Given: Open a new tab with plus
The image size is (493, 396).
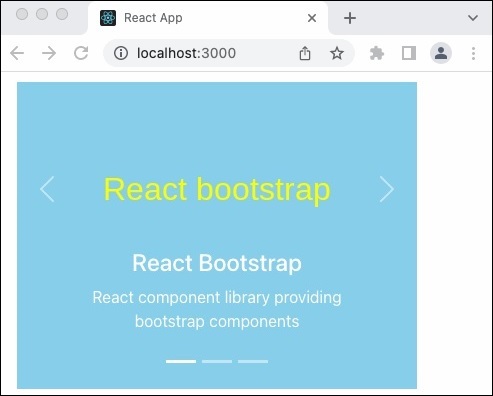Looking at the screenshot, I should [350, 18].
